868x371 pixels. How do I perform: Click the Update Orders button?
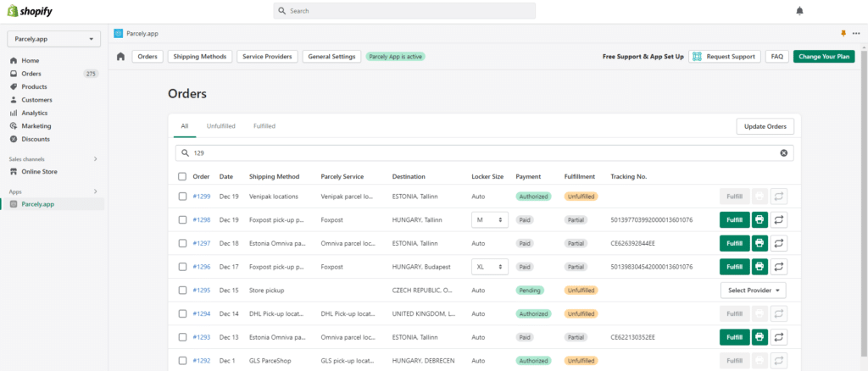click(765, 126)
